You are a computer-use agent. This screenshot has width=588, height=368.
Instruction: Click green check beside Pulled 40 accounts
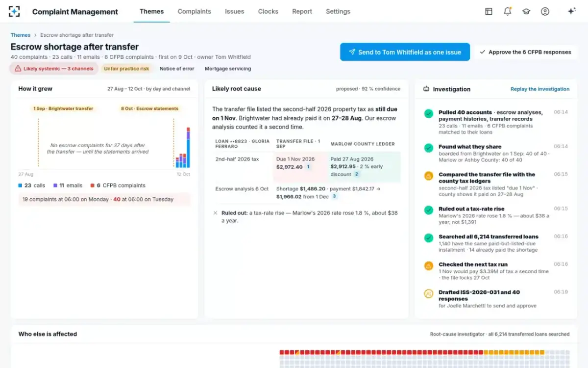click(x=428, y=114)
